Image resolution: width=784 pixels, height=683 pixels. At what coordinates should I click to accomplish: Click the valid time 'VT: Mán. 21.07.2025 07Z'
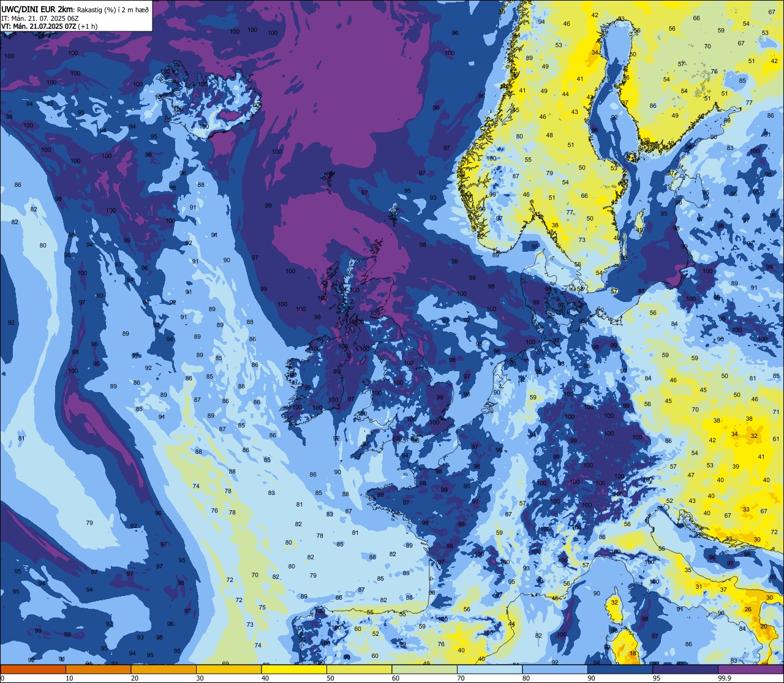point(39,26)
